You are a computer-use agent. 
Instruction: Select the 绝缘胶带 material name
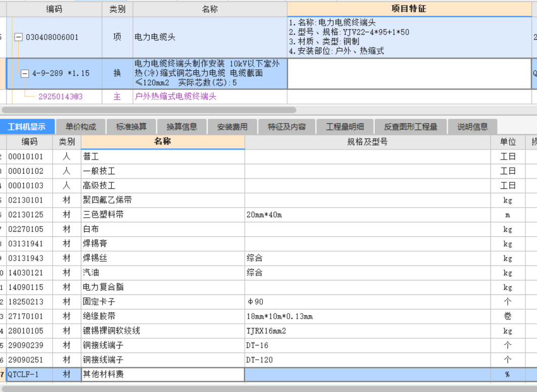163,316
